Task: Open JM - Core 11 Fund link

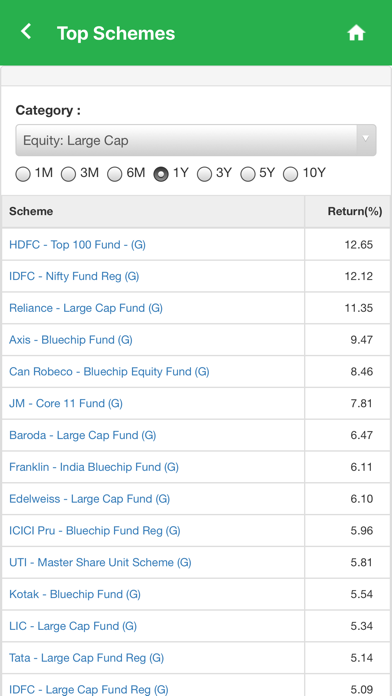Action: coord(66,403)
